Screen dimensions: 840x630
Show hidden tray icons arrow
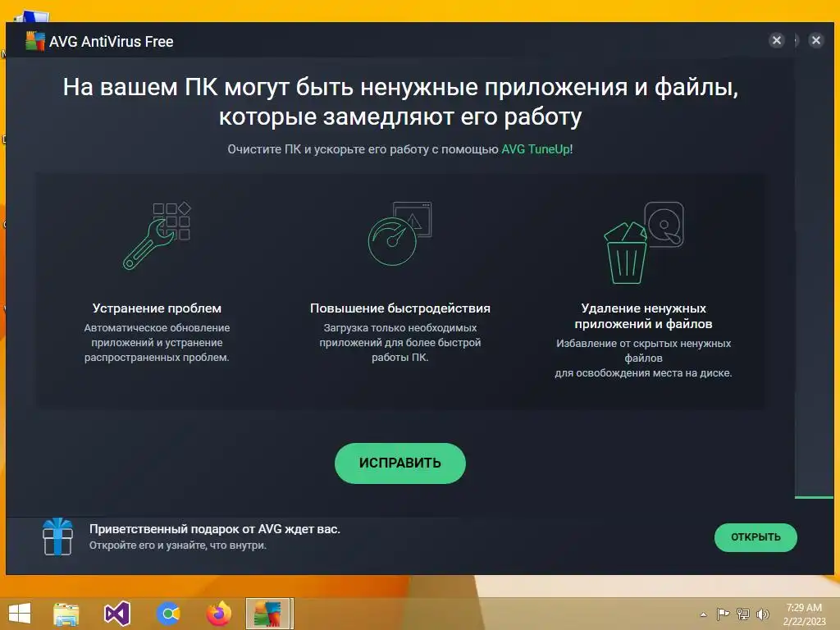click(703, 614)
